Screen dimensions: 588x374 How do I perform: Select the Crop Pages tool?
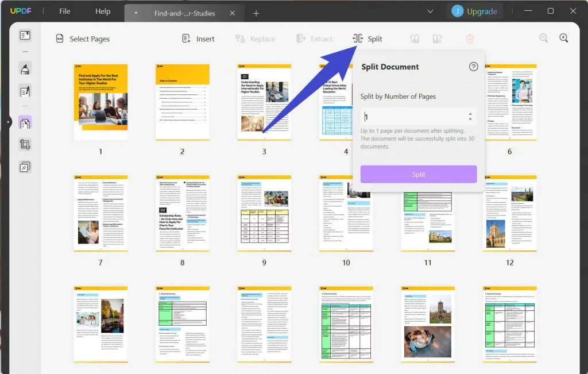tap(24, 144)
